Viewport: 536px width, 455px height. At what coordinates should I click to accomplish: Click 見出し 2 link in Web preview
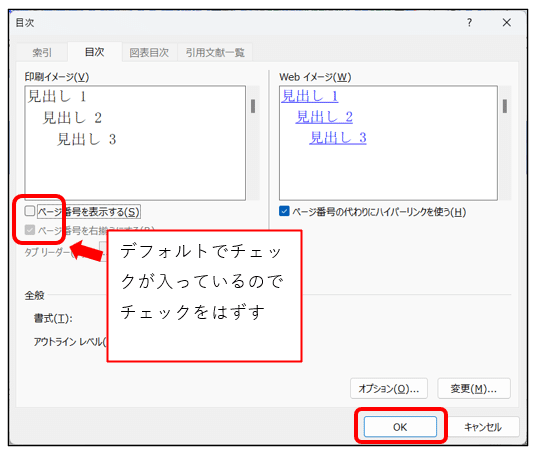pos(324,117)
